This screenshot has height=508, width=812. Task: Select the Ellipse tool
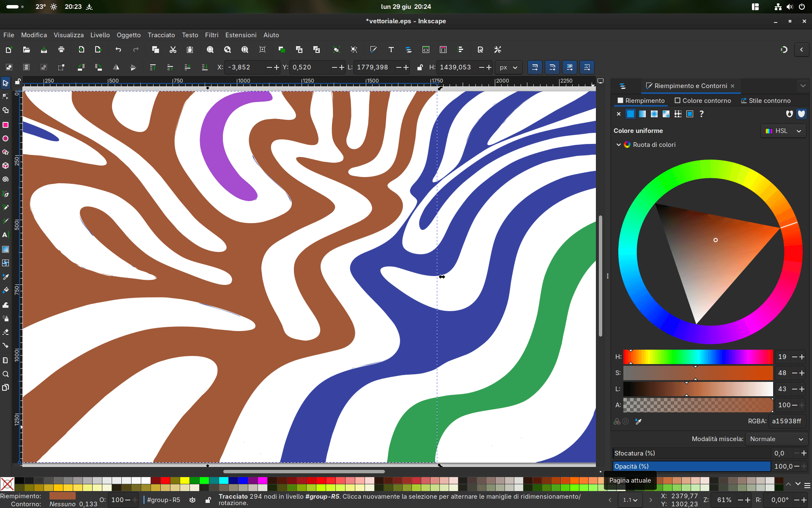pos(5,138)
